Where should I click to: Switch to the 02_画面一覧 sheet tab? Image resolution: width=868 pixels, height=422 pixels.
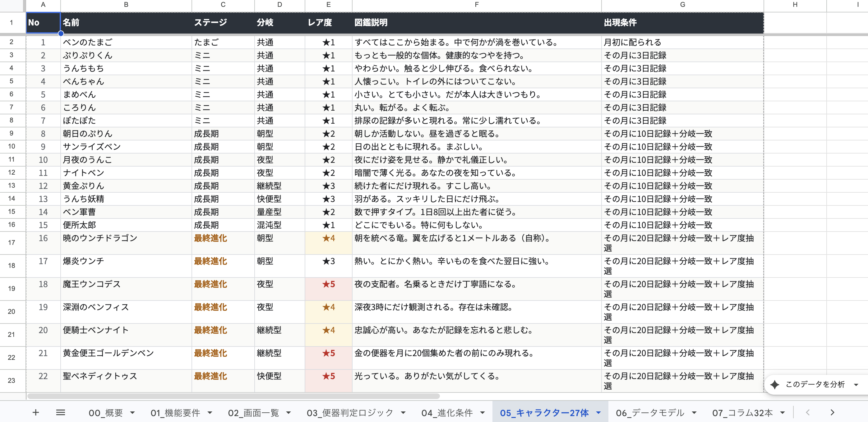(253, 413)
